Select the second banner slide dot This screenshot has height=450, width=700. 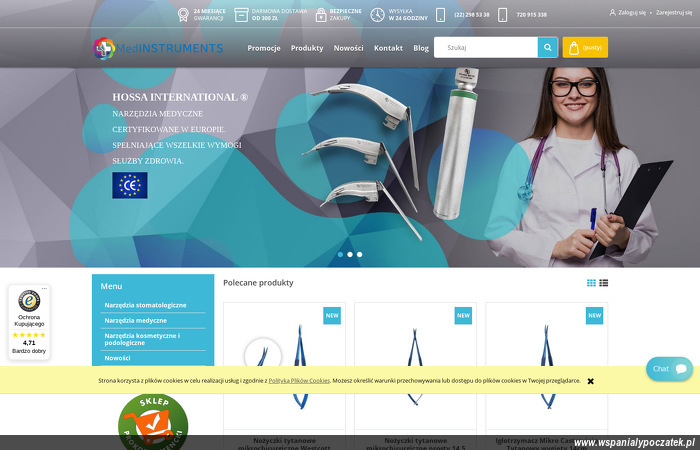(x=350, y=254)
